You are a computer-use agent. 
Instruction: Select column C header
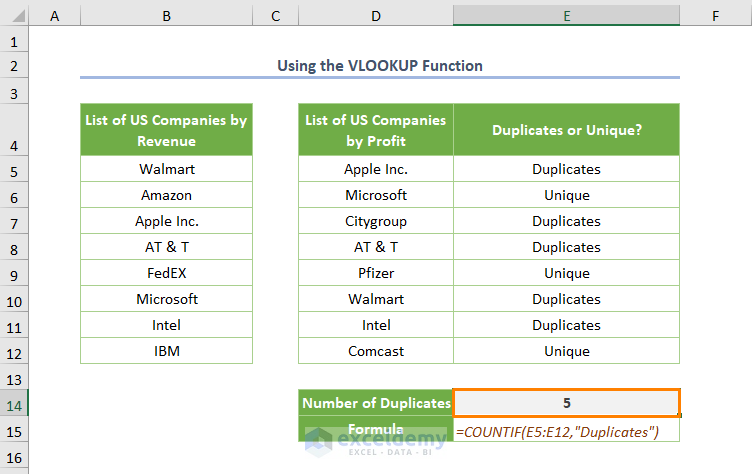275,16
